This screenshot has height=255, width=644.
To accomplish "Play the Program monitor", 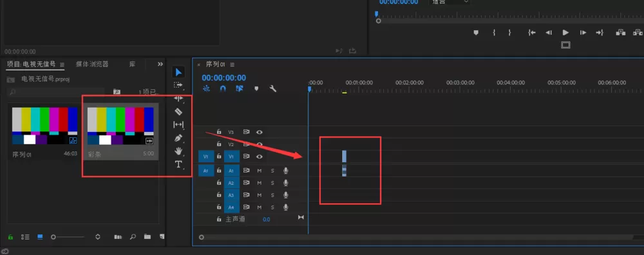I will pos(565,32).
